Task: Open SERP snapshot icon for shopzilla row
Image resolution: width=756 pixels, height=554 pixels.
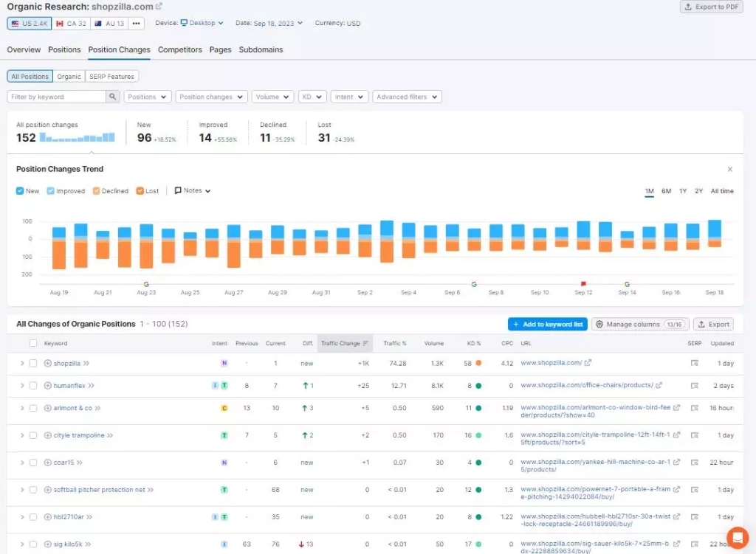Action: (x=694, y=363)
